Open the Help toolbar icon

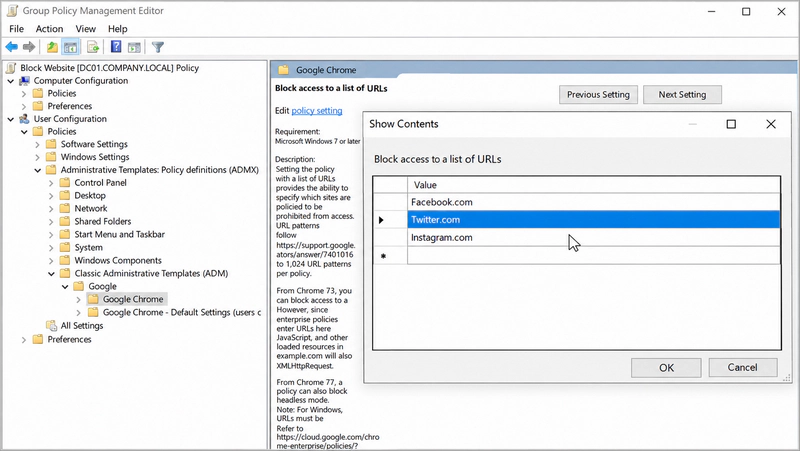click(116, 47)
